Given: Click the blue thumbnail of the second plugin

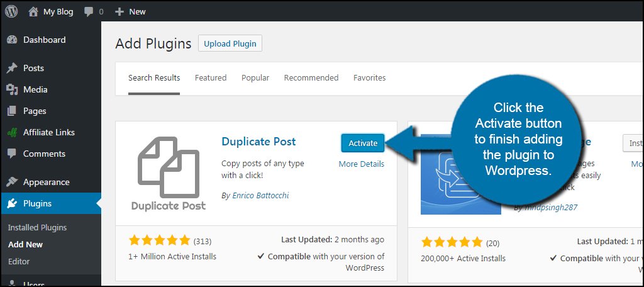Looking at the screenshot, I should [461, 174].
